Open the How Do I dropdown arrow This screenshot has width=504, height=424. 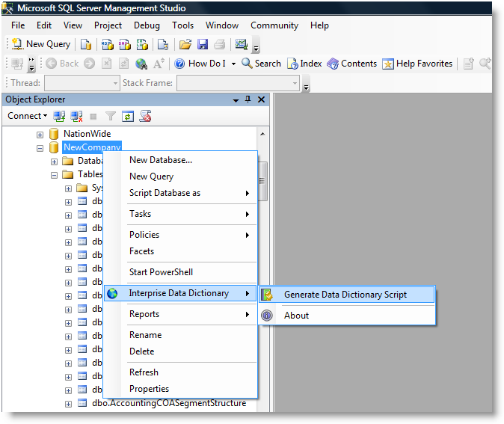[233, 64]
